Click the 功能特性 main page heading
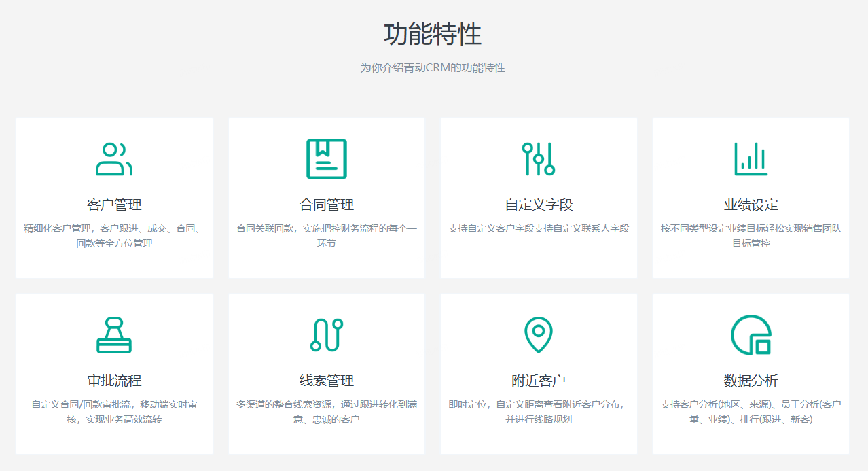 coord(433,34)
